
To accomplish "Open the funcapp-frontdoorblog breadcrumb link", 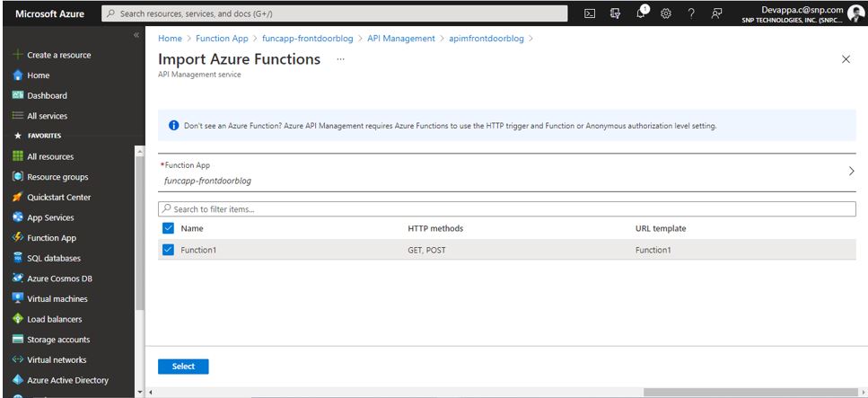I will coord(308,39).
